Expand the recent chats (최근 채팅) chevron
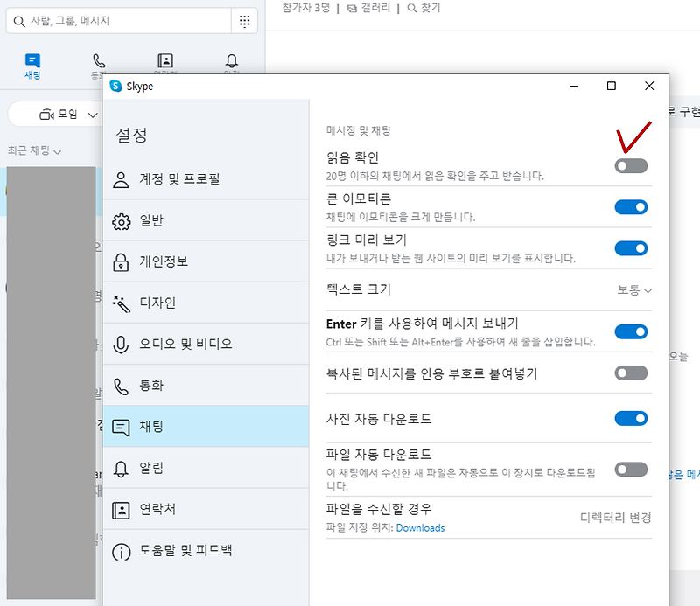 (57, 152)
